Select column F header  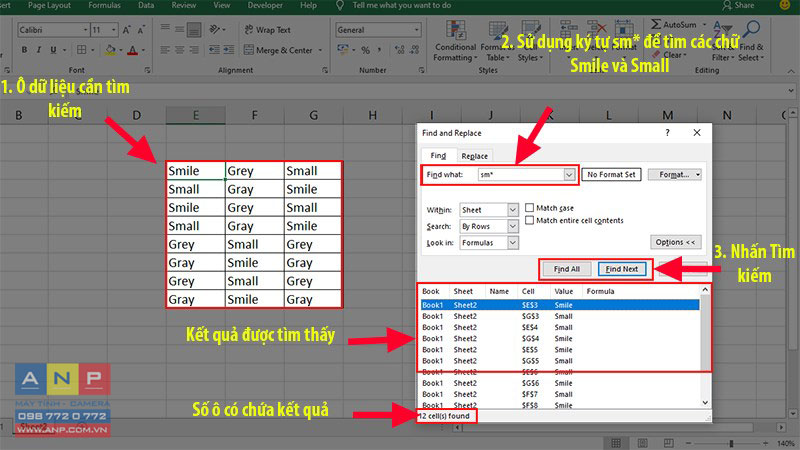coord(254,116)
